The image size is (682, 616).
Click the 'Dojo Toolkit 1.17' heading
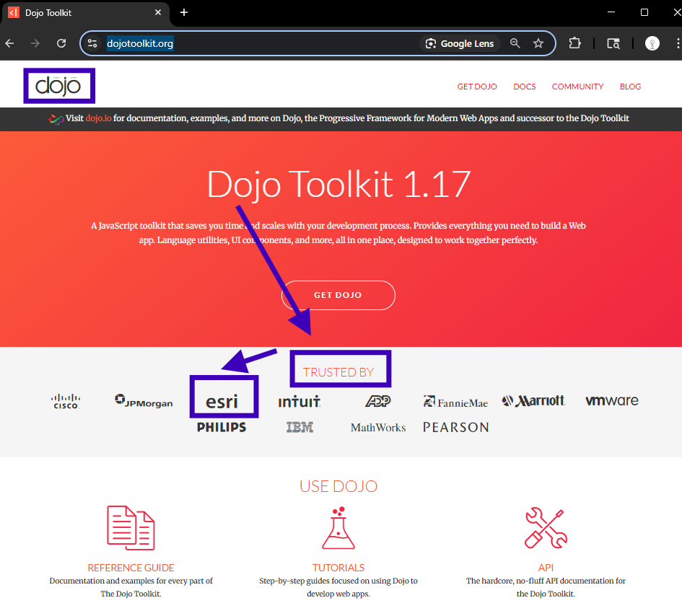(338, 185)
